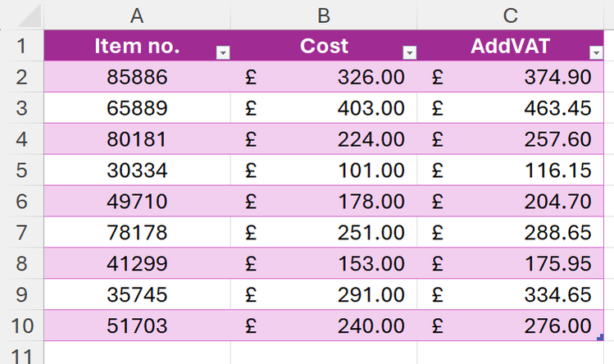Select the cell with item 51703

point(137,325)
